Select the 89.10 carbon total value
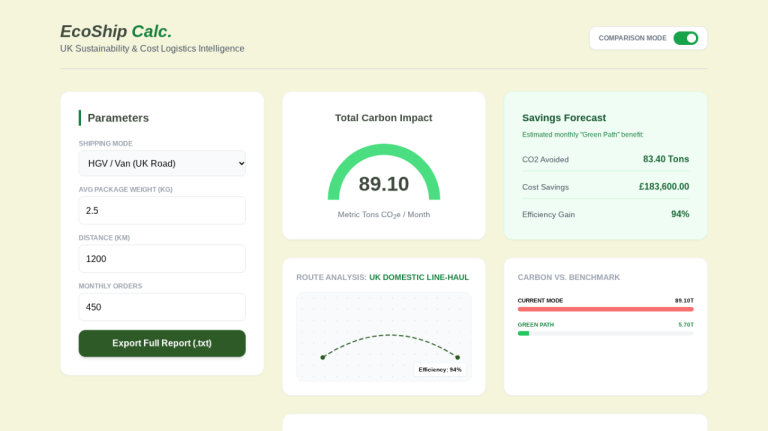This screenshot has width=768, height=431. pos(384,184)
